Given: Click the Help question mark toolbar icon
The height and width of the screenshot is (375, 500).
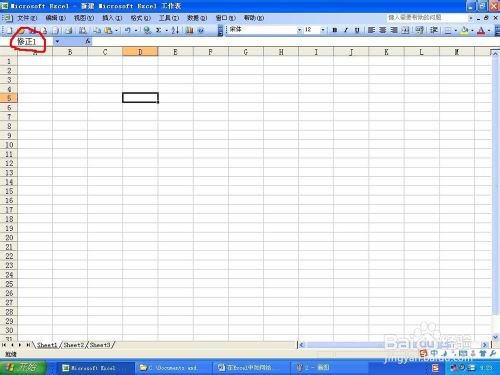Looking at the screenshot, I should (x=201, y=30).
